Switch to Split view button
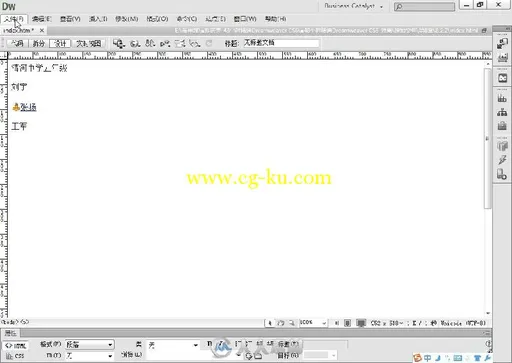This screenshot has width=512, height=363. click(x=38, y=43)
